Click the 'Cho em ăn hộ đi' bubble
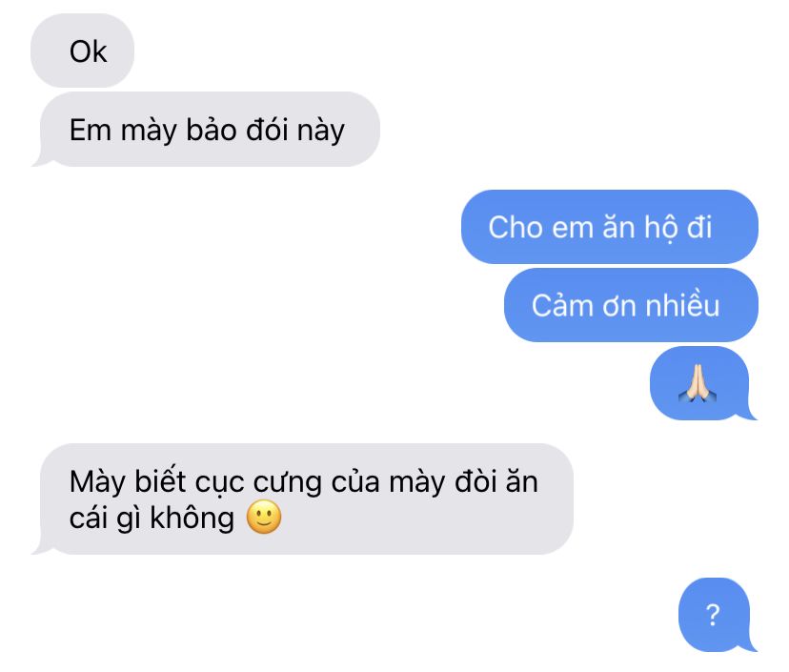789x672 pixels. click(609, 227)
